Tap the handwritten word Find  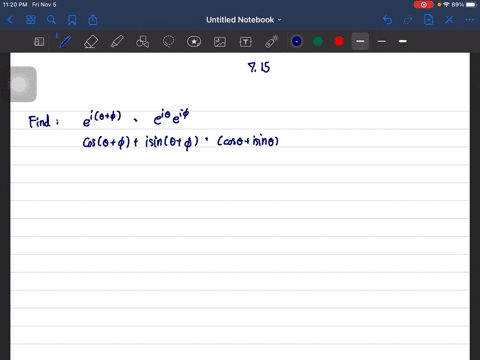(x=40, y=121)
